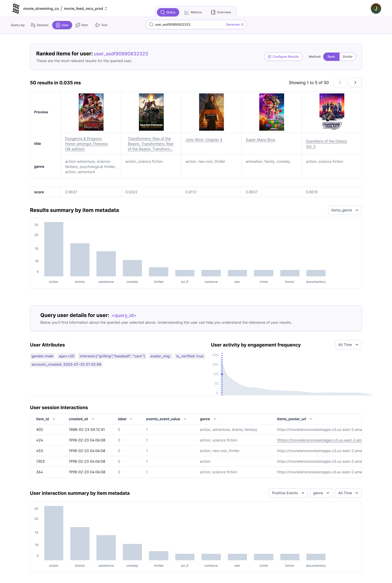Click Transformers poster thumbnail
392x583 pixels.
click(151, 112)
